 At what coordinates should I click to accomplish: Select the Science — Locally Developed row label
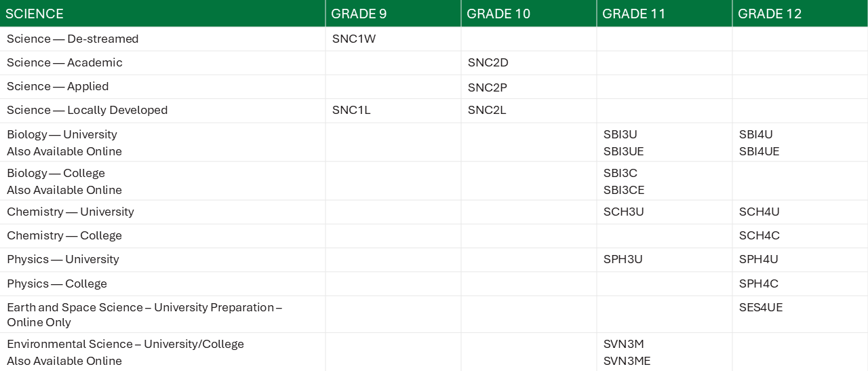pyautogui.click(x=87, y=111)
